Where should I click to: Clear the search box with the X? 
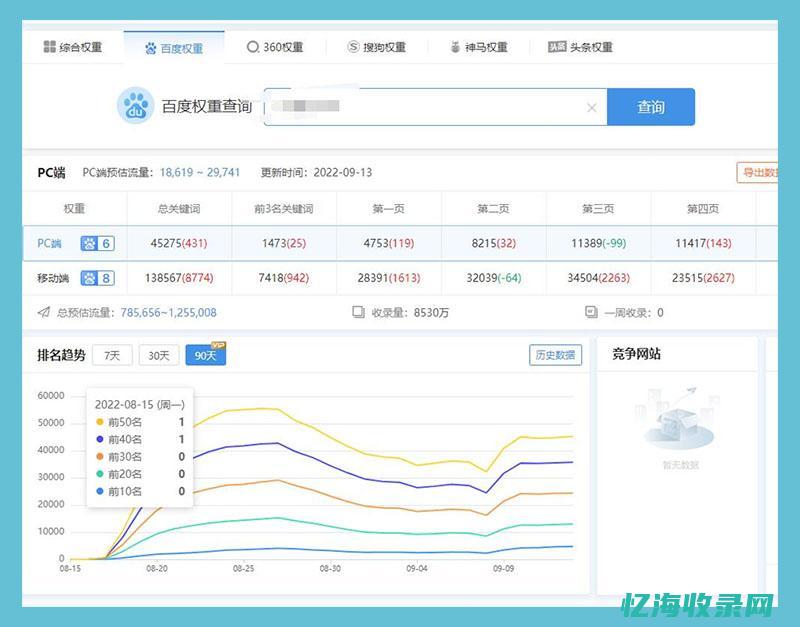coord(592,107)
